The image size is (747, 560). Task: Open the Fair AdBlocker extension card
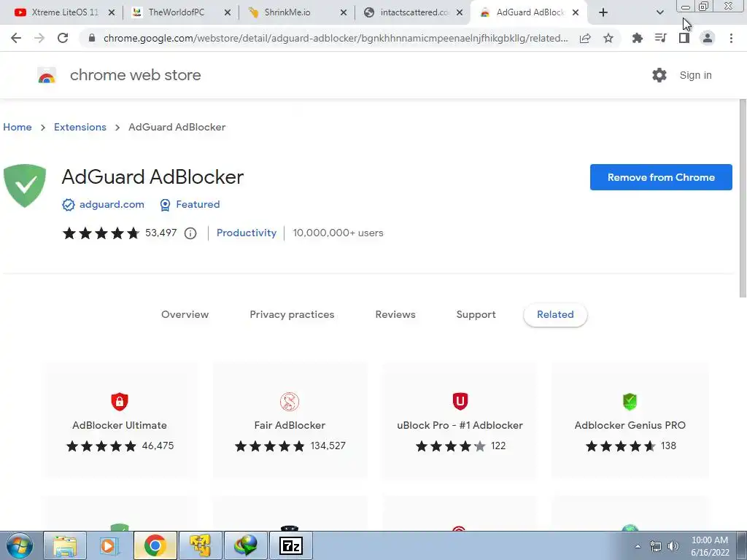point(290,420)
